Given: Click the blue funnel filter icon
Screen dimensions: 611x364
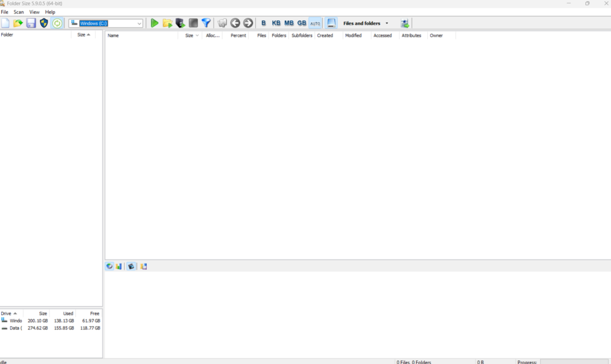Looking at the screenshot, I should coord(206,23).
